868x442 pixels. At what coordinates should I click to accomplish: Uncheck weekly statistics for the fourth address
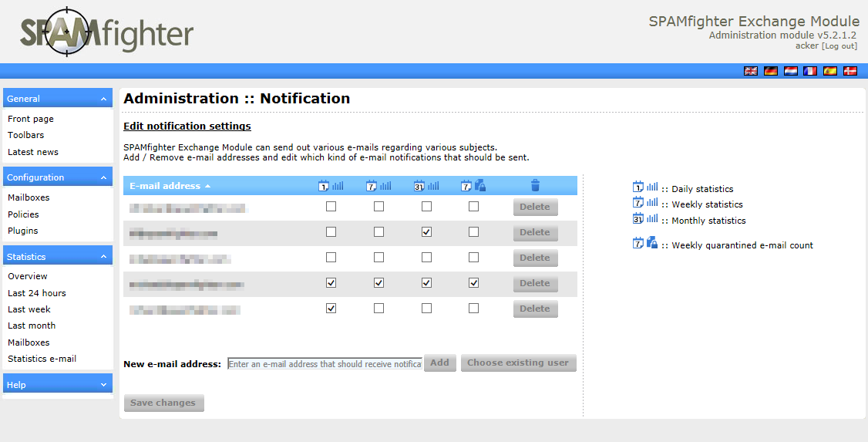pyautogui.click(x=378, y=283)
